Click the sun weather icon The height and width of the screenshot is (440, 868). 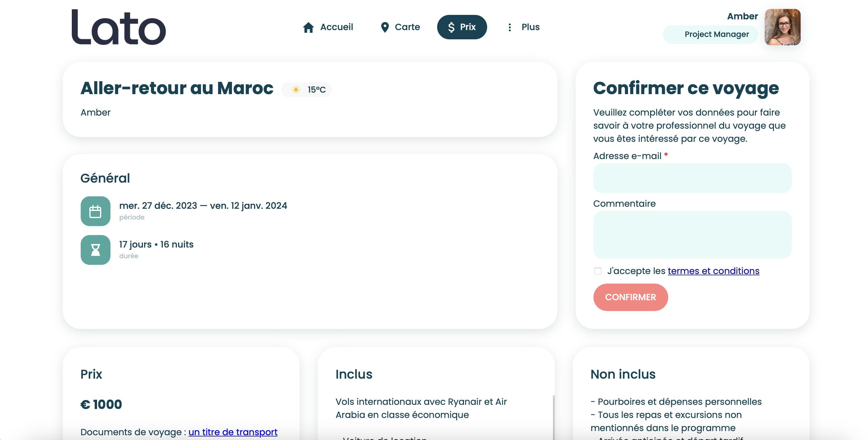[x=296, y=90]
